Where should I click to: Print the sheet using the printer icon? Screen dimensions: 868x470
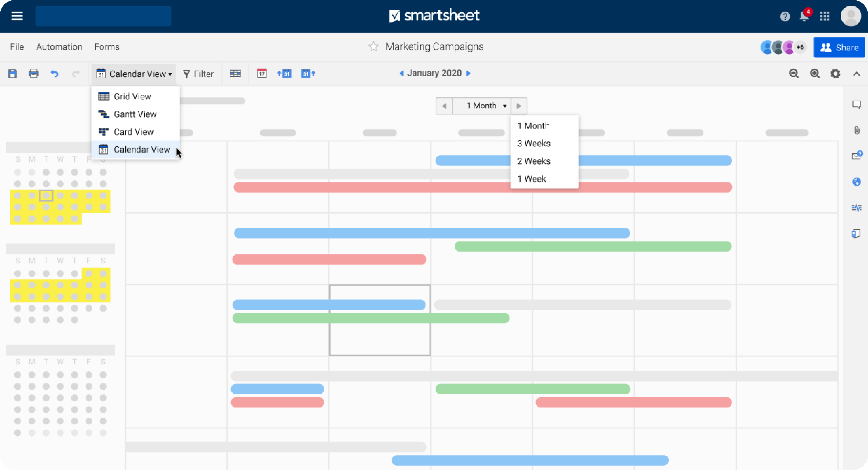tap(33, 74)
